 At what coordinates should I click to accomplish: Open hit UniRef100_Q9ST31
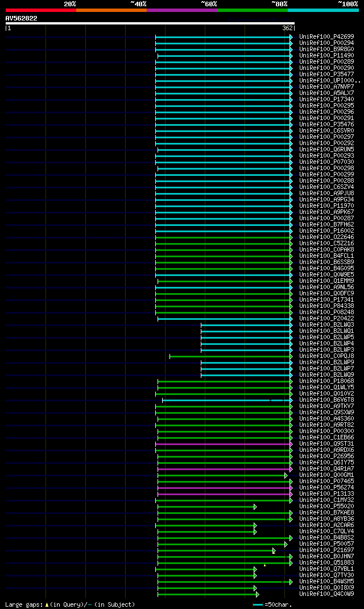tap(326, 443)
